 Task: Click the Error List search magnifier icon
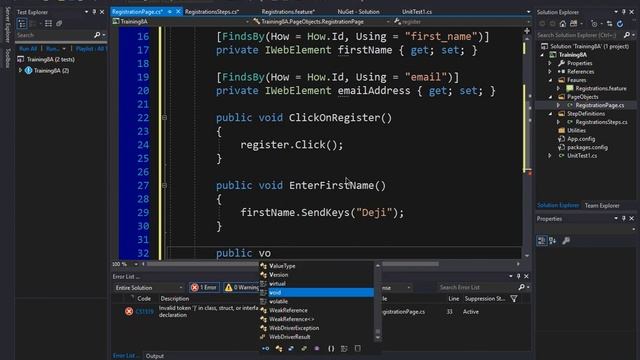(x=521, y=287)
